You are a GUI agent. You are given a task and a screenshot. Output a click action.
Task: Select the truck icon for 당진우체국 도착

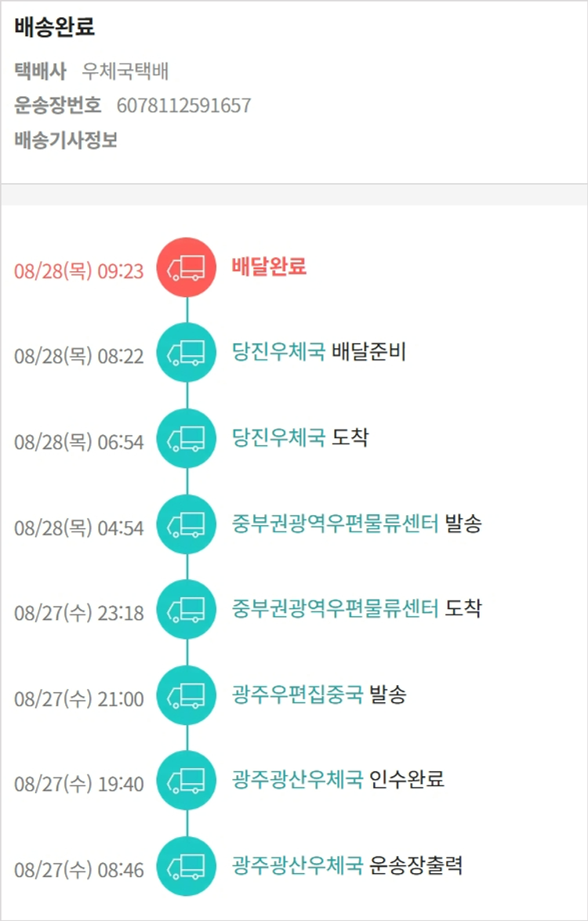[x=187, y=438]
